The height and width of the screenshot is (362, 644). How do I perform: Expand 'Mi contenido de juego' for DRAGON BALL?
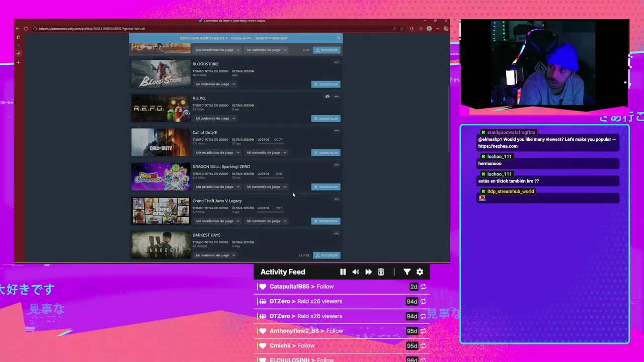(267, 187)
